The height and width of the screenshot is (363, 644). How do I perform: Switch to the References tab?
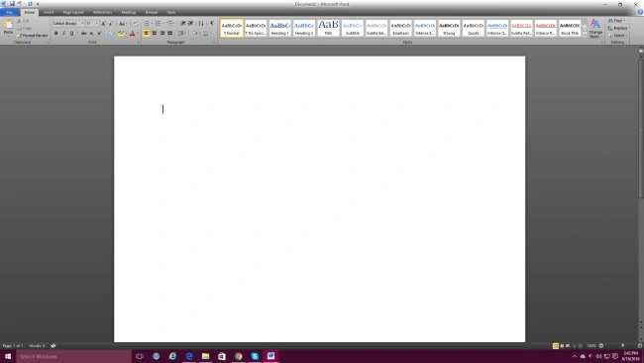pyautogui.click(x=103, y=12)
